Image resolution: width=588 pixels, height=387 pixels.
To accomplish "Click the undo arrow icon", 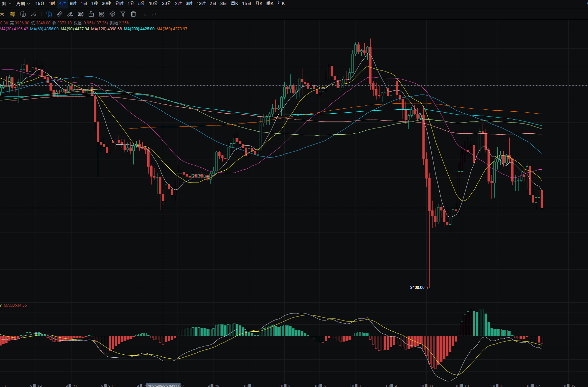I will click(144, 14).
